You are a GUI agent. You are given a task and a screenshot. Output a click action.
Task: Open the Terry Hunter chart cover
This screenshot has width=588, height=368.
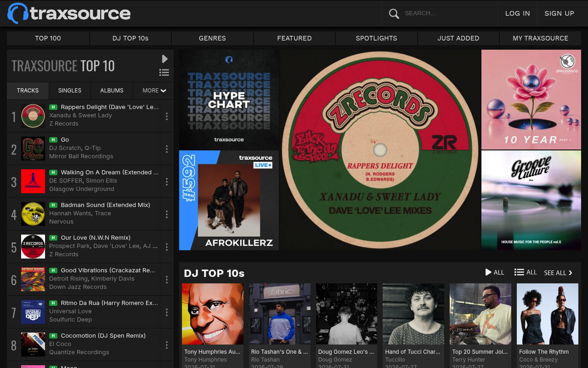coord(481,314)
